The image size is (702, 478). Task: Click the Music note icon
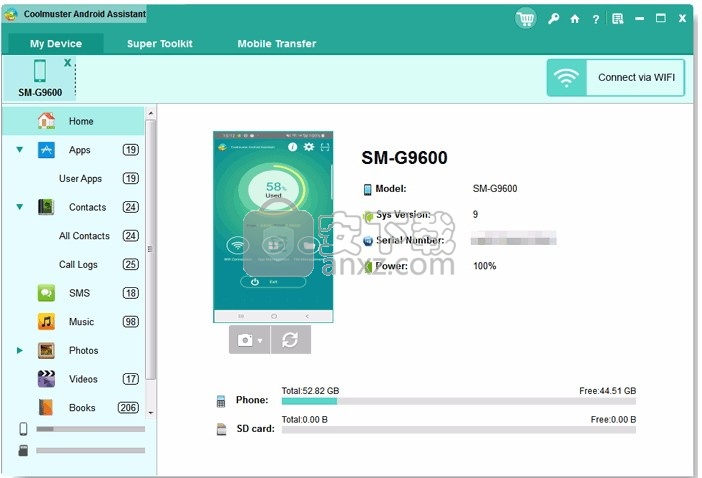(x=46, y=322)
